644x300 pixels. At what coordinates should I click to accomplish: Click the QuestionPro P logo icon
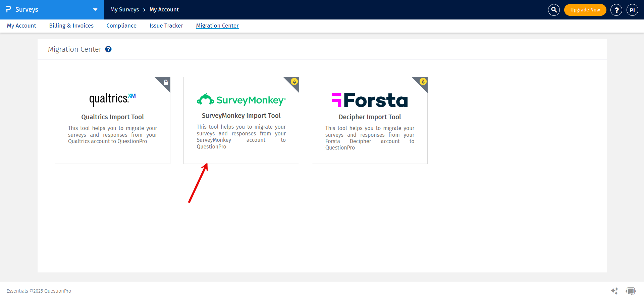tap(9, 9)
